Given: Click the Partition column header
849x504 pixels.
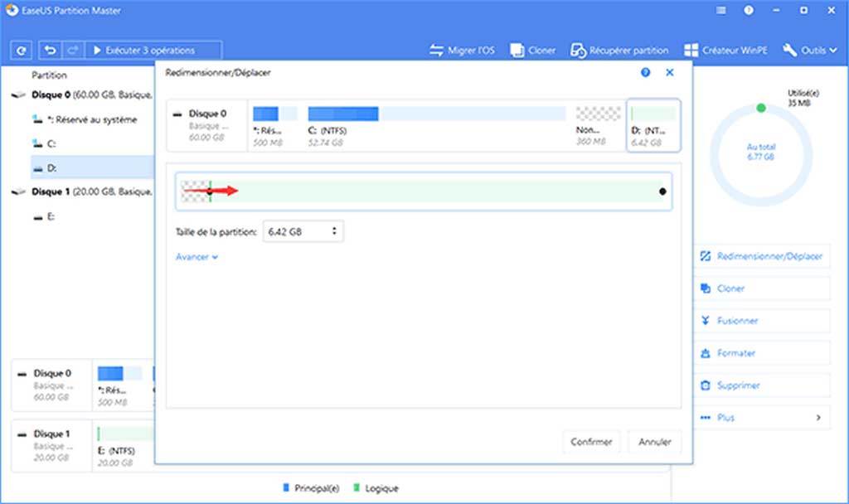Looking at the screenshot, I should click(49, 75).
